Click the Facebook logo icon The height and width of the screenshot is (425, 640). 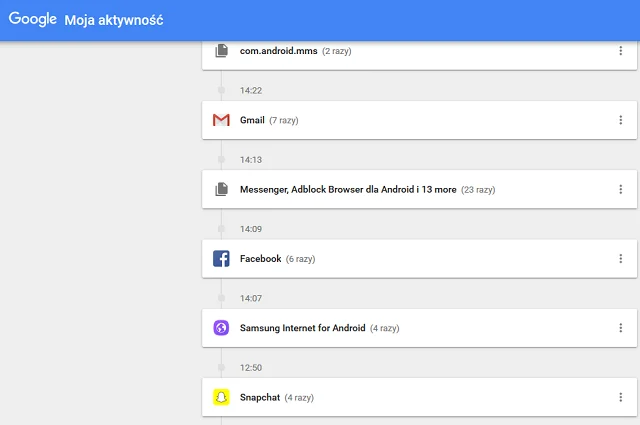tap(221, 258)
